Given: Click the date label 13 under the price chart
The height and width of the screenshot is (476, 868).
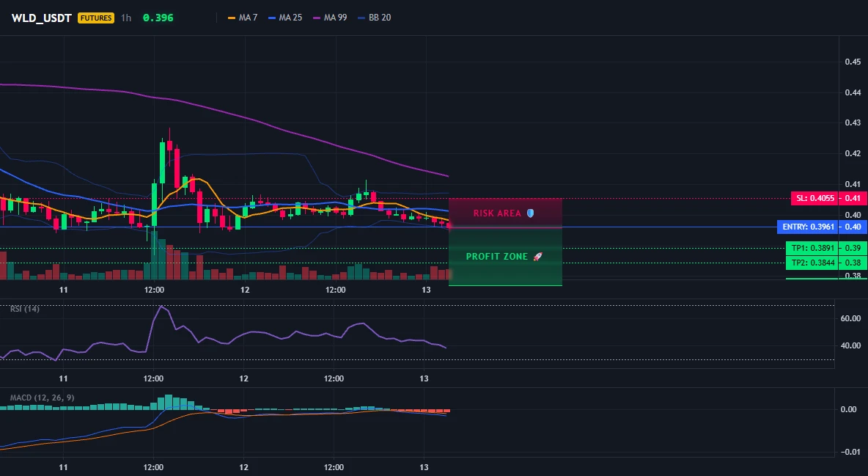Looking at the screenshot, I should (426, 290).
